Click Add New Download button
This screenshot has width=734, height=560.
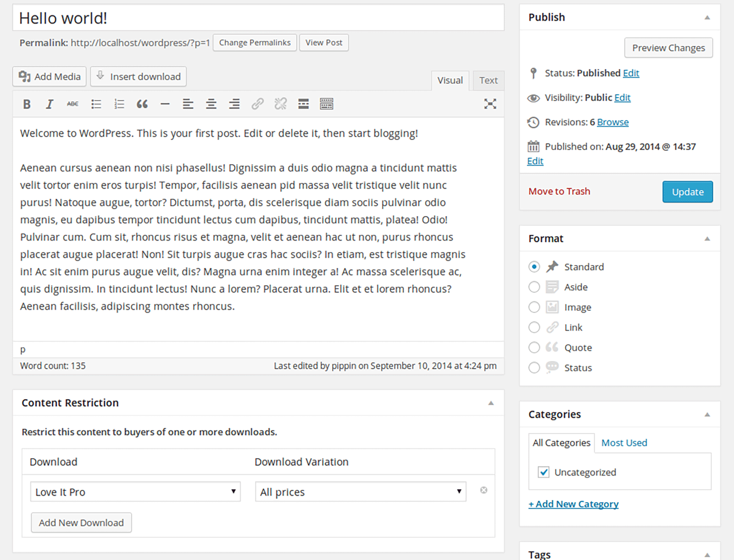pyautogui.click(x=81, y=522)
